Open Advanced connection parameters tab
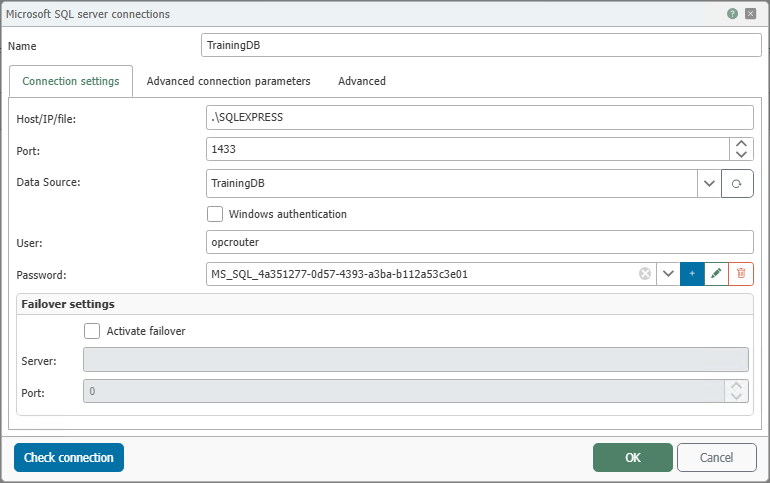Screen dimensions: 770x483 [228, 81]
